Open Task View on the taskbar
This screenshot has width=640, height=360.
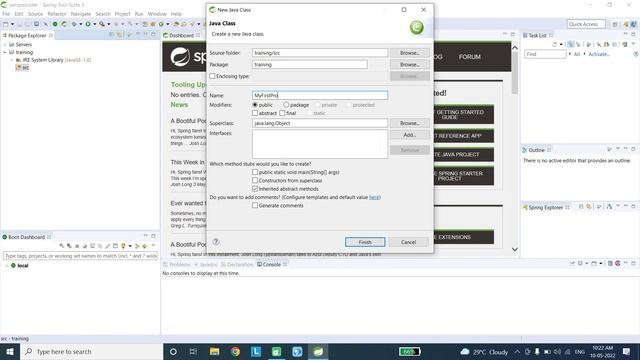[193, 351]
